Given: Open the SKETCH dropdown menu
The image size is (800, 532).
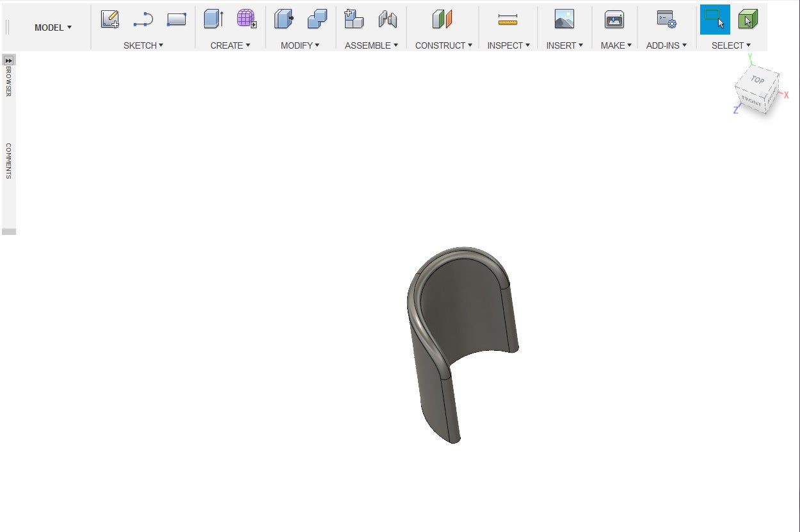Looking at the screenshot, I should (143, 45).
